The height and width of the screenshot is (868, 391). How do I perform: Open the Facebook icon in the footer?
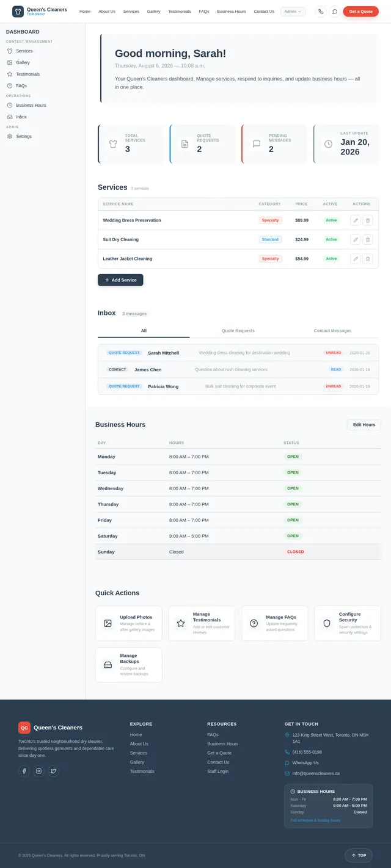coord(24,771)
